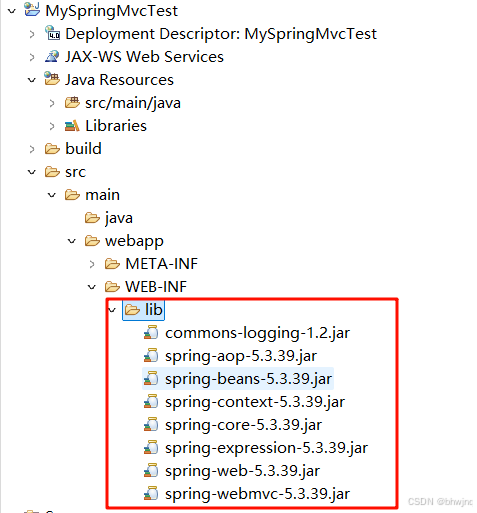This screenshot has height=513, width=477.
Task: Click the MySpringMvcTest project icon
Action: (32, 10)
